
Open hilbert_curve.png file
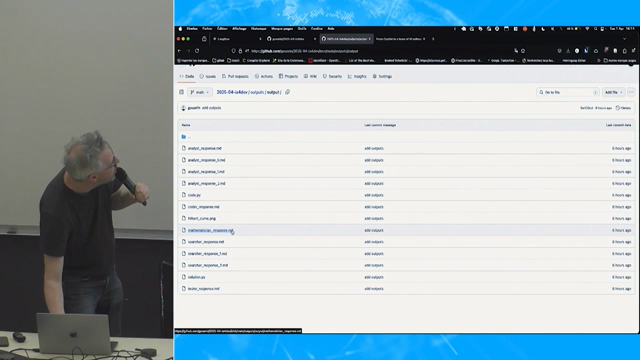pyautogui.click(x=202, y=218)
